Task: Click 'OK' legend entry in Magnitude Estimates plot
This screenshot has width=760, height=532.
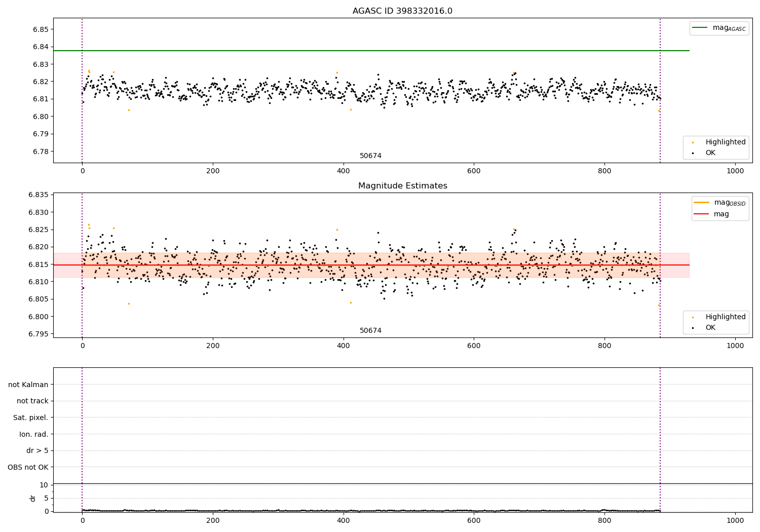Action: coord(710,328)
